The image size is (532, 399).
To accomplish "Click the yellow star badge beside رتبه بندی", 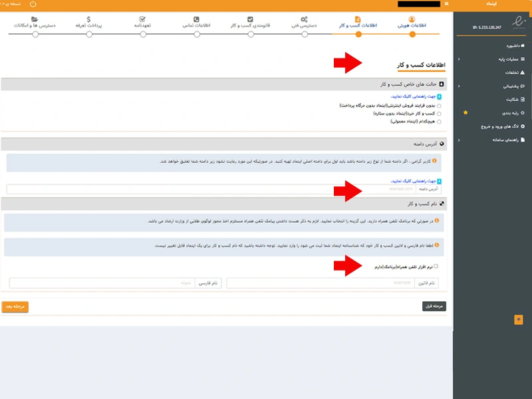I will pos(465,112).
